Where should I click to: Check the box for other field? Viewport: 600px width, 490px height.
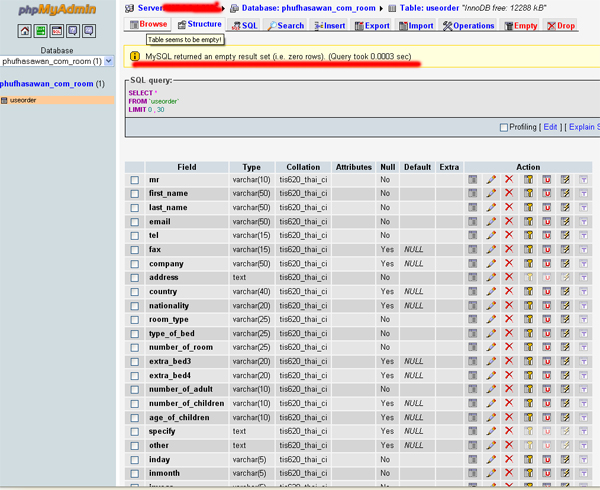click(x=135, y=446)
